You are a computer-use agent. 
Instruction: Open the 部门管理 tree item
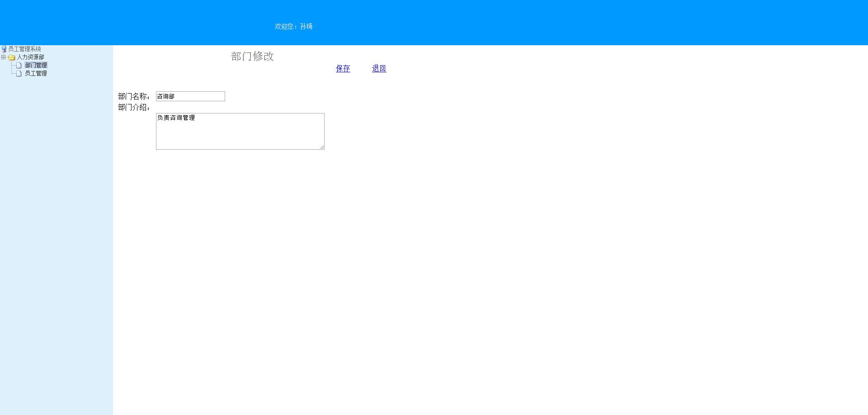[x=37, y=65]
